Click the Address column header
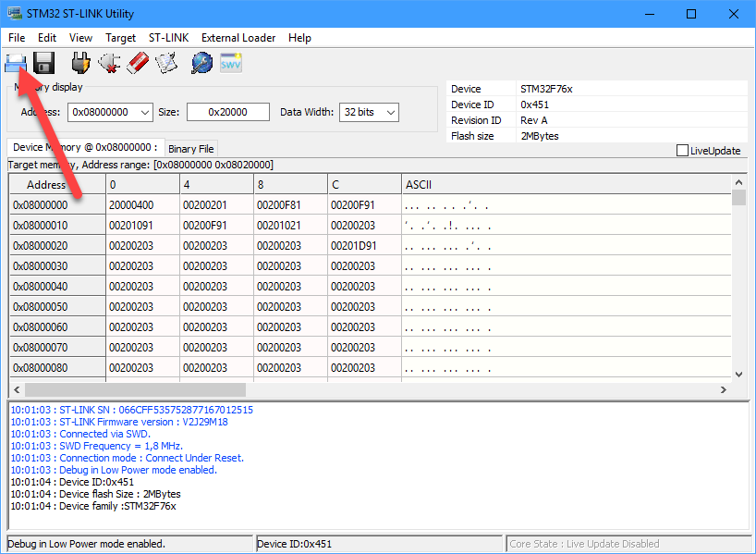756x554 pixels. [x=58, y=185]
